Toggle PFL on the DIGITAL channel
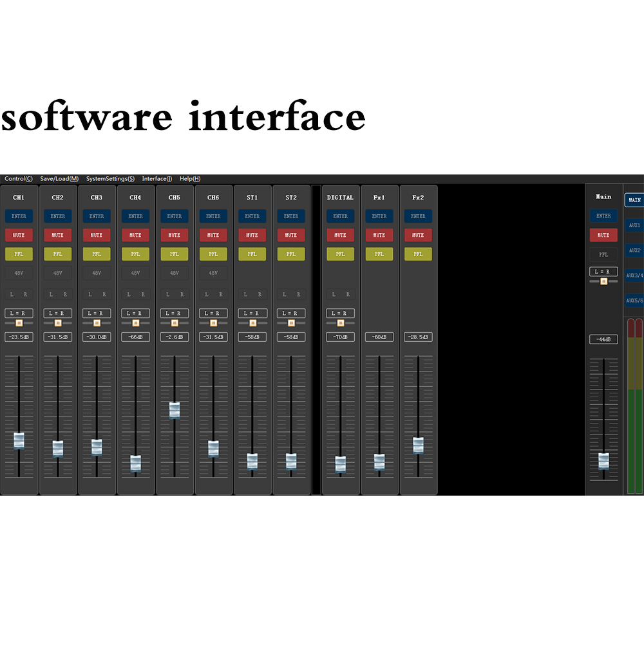Viewport: 644px width, 645px height. click(340, 254)
